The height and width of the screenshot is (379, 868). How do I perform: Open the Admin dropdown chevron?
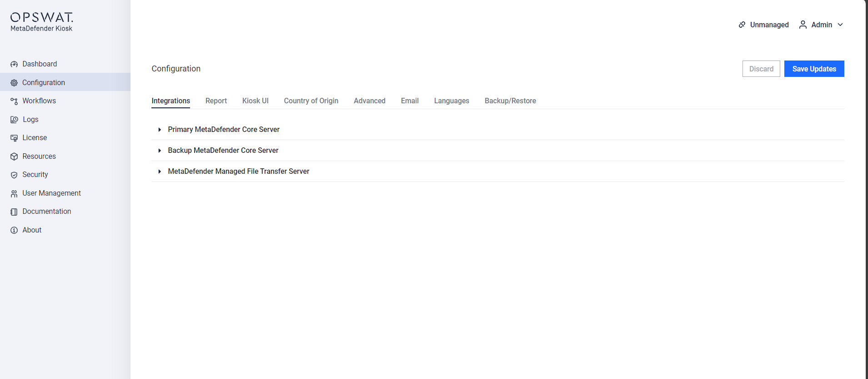pyautogui.click(x=840, y=25)
